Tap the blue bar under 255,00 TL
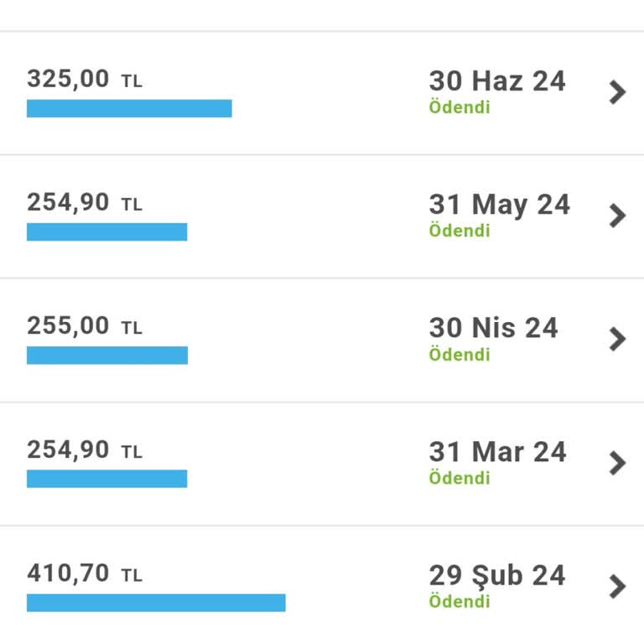 pyautogui.click(x=107, y=356)
